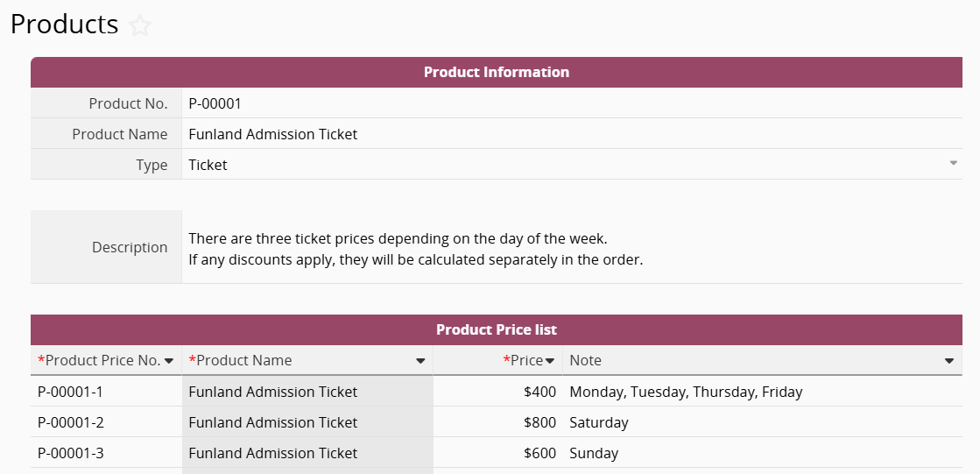
Task: Click the Product No. value P-00001
Action: coord(215,103)
